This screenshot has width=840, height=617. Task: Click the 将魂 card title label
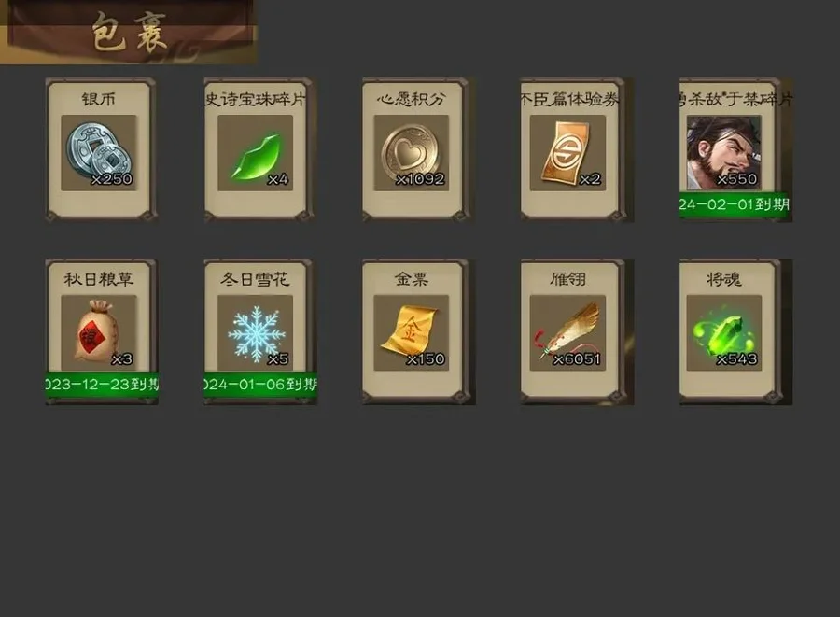(x=723, y=278)
